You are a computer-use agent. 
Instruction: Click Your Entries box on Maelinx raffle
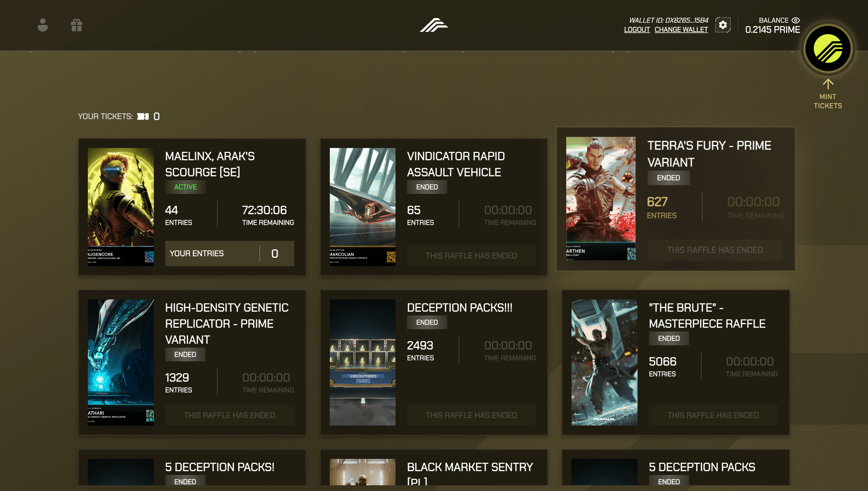coord(230,253)
